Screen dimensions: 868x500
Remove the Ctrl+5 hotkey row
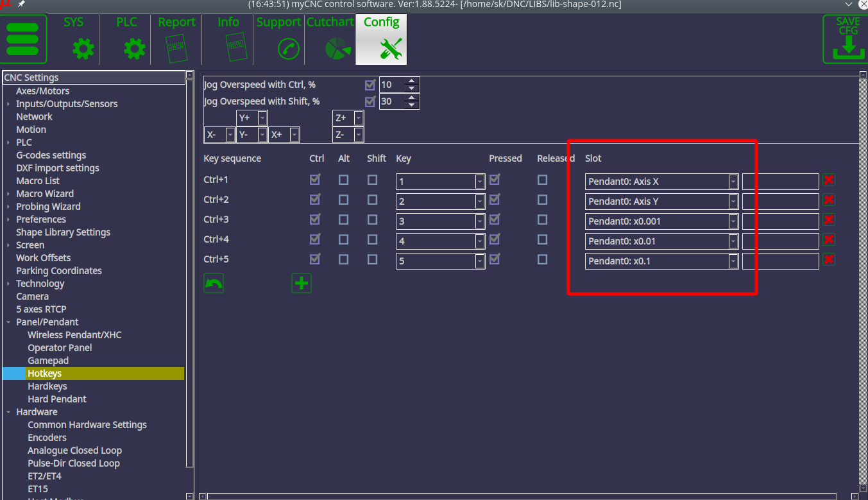(829, 260)
